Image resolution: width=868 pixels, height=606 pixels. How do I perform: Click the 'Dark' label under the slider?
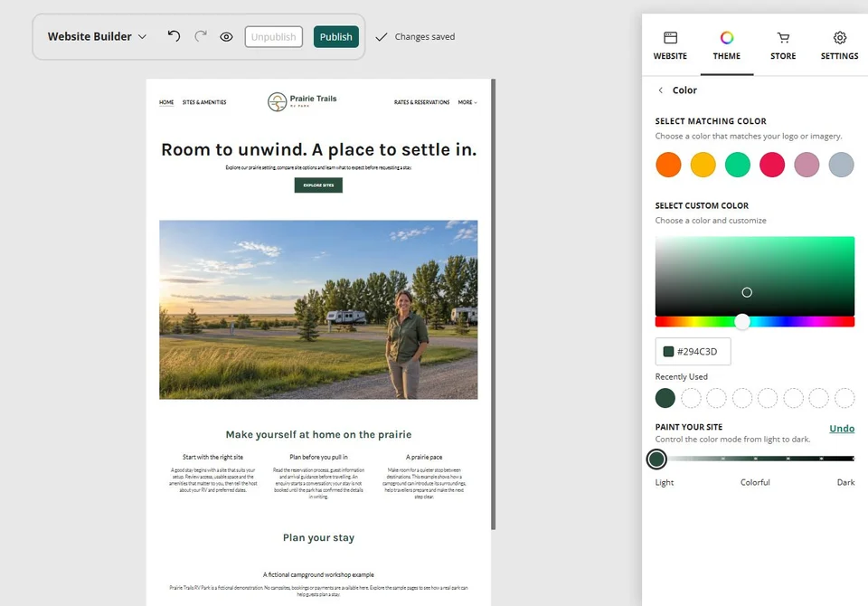tap(845, 482)
